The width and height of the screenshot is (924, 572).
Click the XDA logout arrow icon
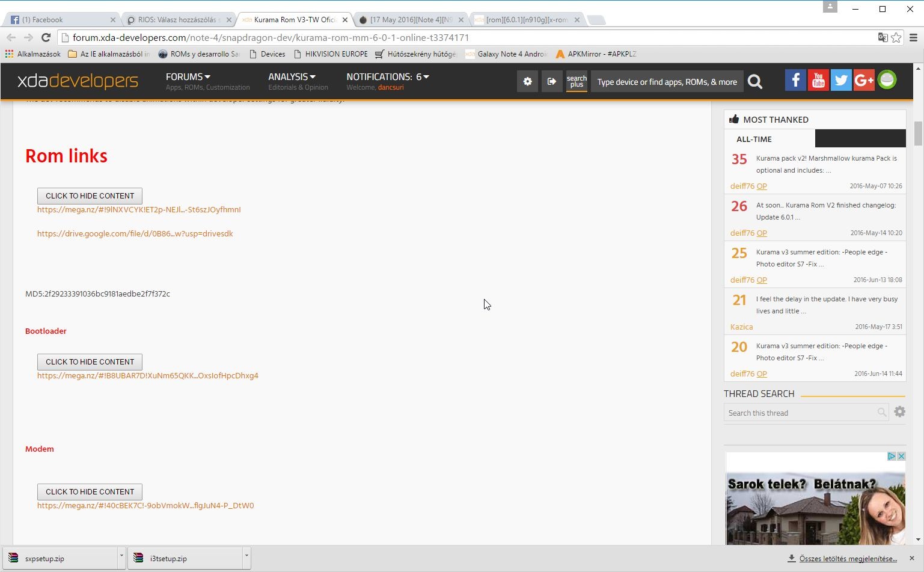point(552,81)
